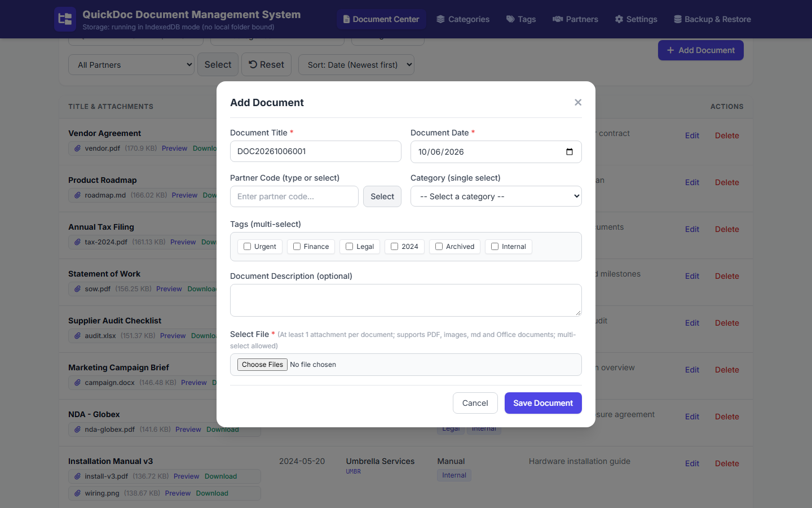Viewport: 812px width, 508px height.
Task: Click the Save Document button
Action: [543, 403]
